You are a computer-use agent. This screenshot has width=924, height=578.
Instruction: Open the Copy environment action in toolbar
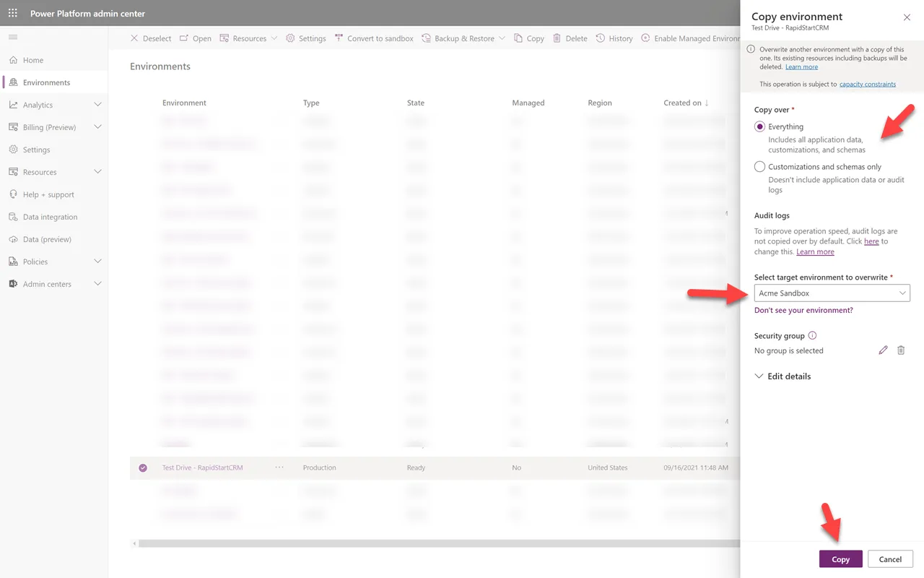point(528,38)
